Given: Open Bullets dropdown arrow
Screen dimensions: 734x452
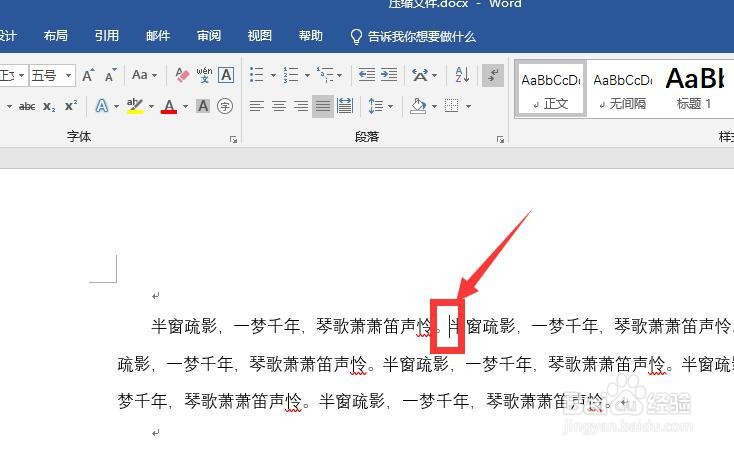Looking at the screenshot, I should point(273,75).
